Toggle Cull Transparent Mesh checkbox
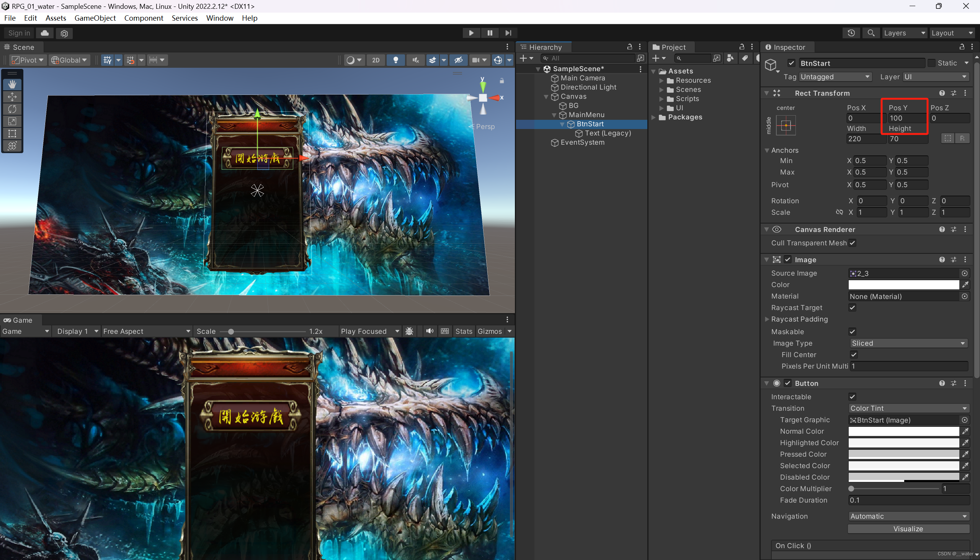This screenshot has height=560, width=980. tap(852, 243)
